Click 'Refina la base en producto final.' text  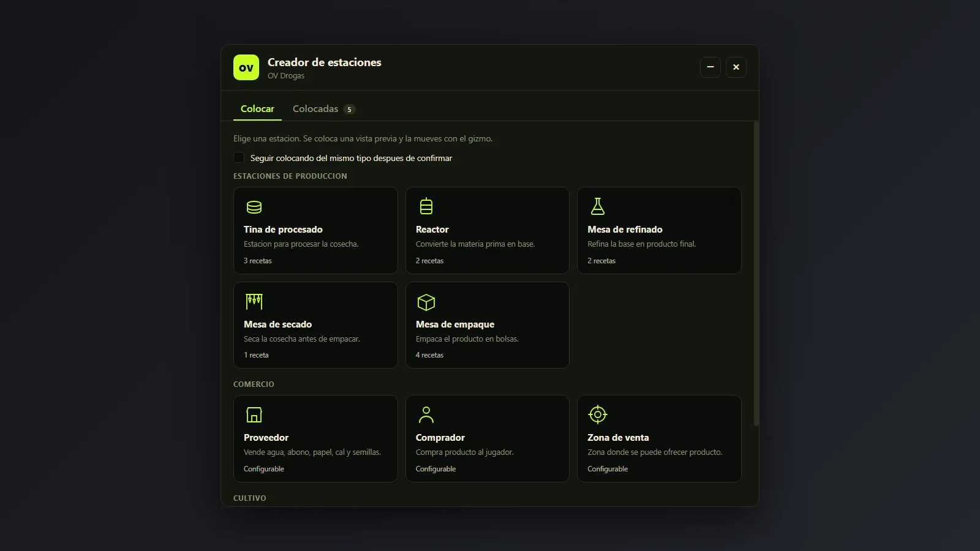click(642, 244)
